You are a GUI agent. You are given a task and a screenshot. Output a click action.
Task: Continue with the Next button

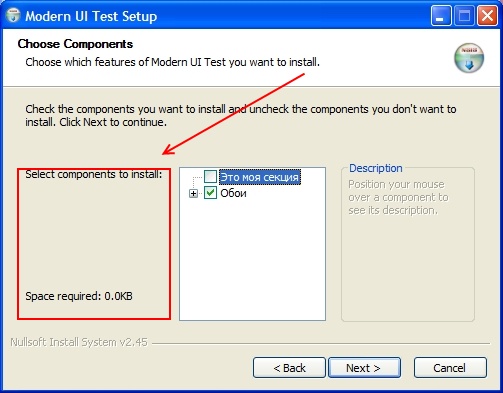(x=364, y=368)
